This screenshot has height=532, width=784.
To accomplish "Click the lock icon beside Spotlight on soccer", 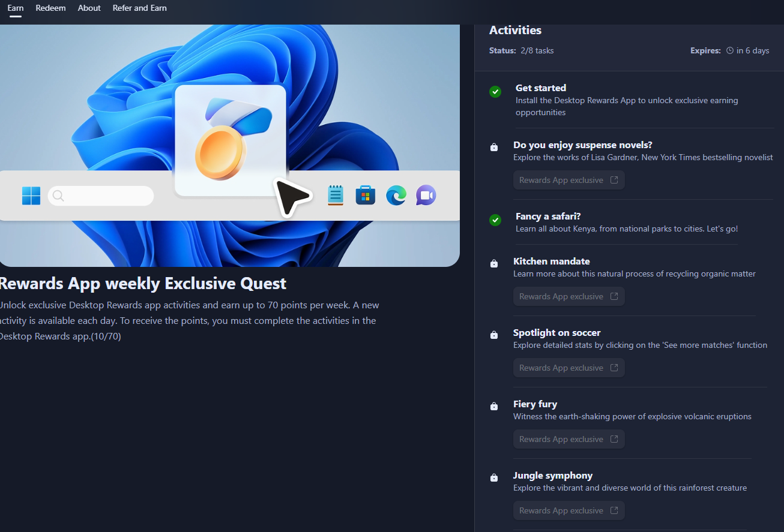I will tap(494, 335).
